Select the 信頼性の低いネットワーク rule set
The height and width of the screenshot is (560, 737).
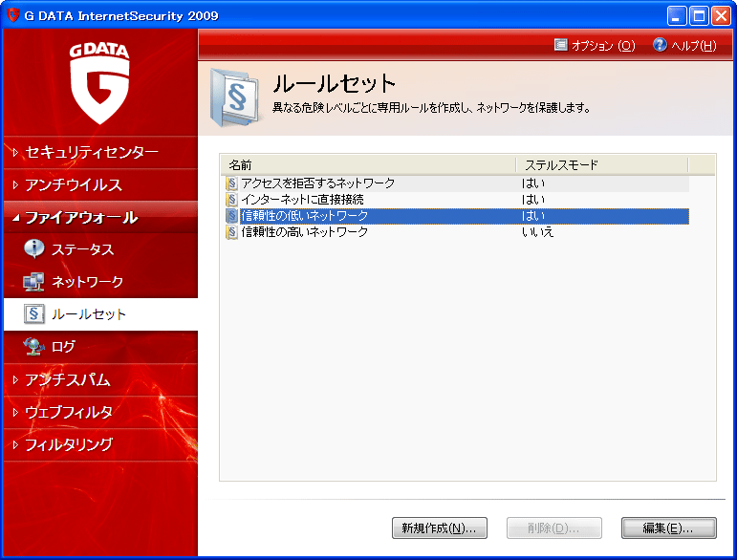click(x=457, y=216)
